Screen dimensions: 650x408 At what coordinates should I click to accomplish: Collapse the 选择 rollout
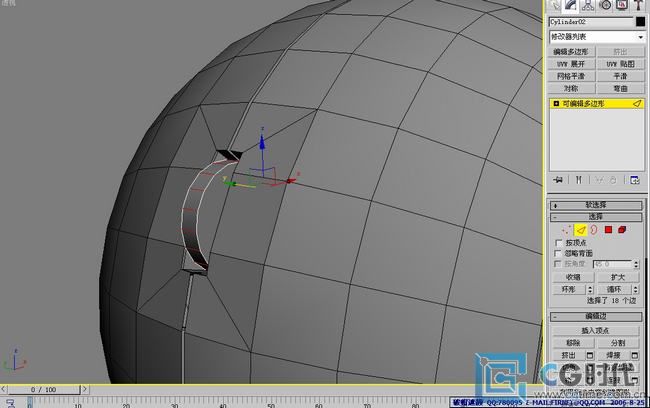[596, 217]
